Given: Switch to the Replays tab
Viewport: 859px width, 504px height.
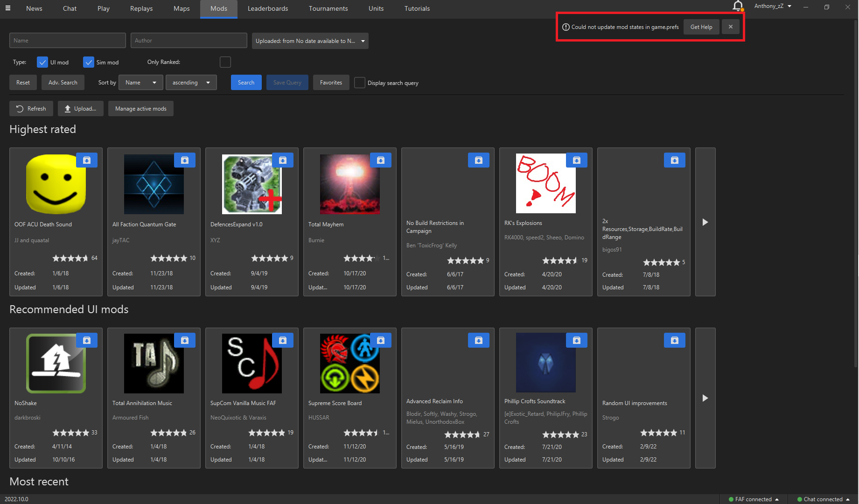Looking at the screenshot, I should point(141,8).
